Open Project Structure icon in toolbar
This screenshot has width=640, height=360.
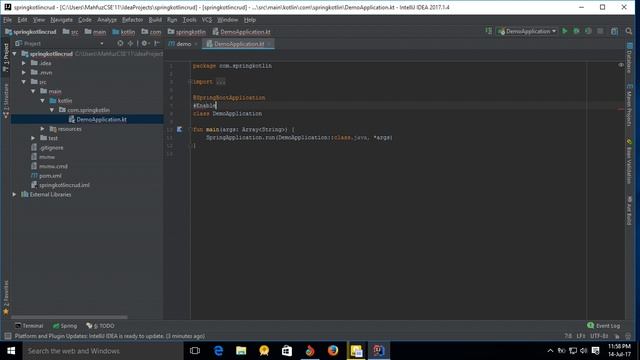(x=614, y=31)
